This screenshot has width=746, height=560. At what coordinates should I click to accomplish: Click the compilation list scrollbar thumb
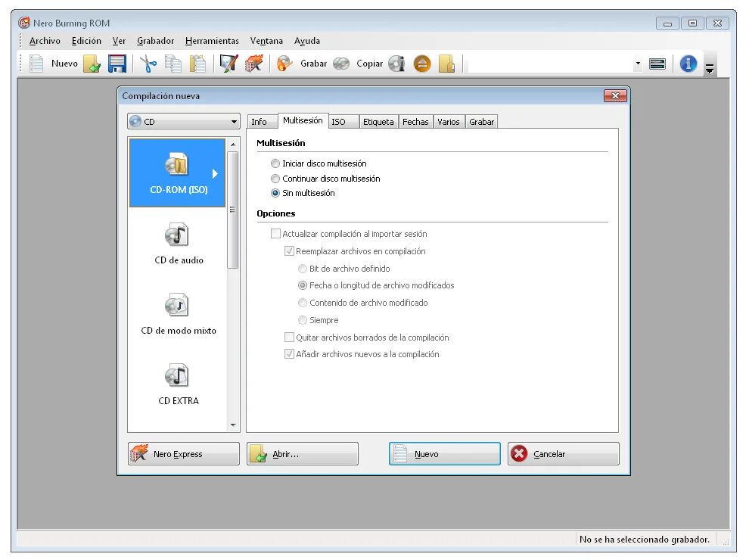click(x=232, y=210)
